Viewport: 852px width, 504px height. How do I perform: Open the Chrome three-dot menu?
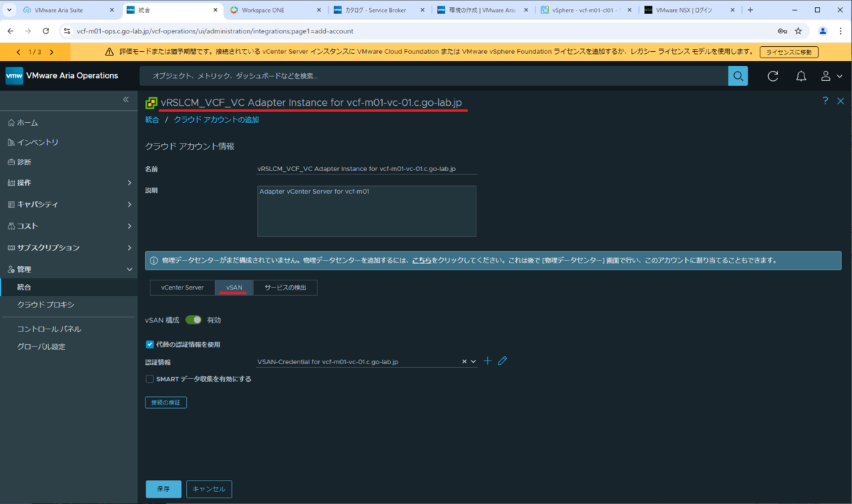tap(841, 31)
